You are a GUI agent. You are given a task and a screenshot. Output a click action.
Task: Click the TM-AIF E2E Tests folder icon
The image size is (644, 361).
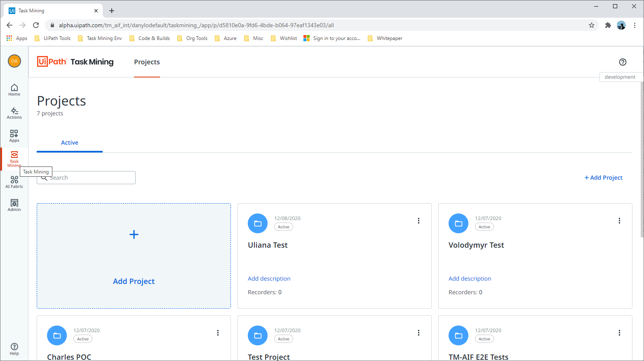pyautogui.click(x=458, y=335)
